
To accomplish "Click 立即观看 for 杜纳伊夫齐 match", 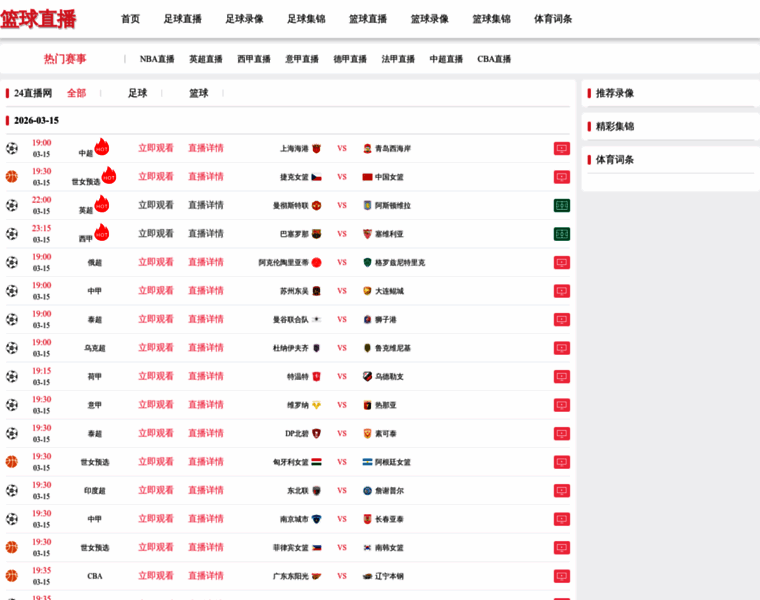I will pyautogui.click(x=156, y=348).
